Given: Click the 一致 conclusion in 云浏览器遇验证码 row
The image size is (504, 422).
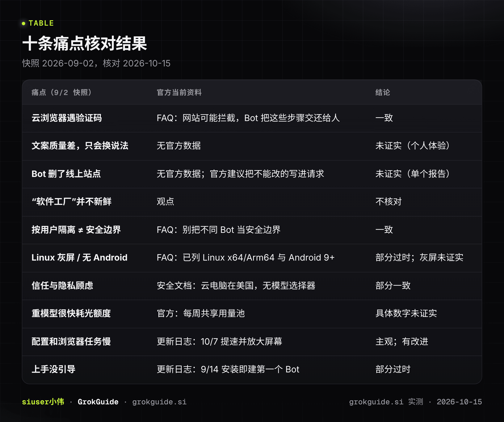Looking at the screenshot, I should (384, 118).
